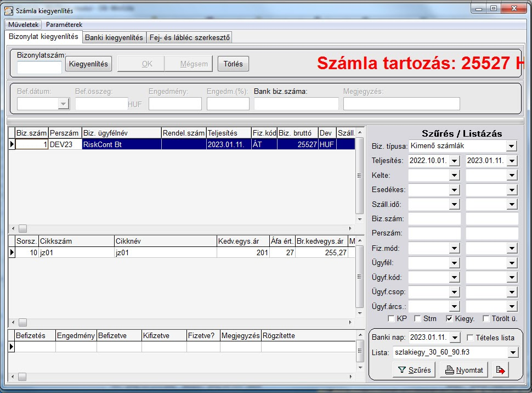Expand the Lista template dropdown
The image size is (532, 393).
tap(513, 352)
